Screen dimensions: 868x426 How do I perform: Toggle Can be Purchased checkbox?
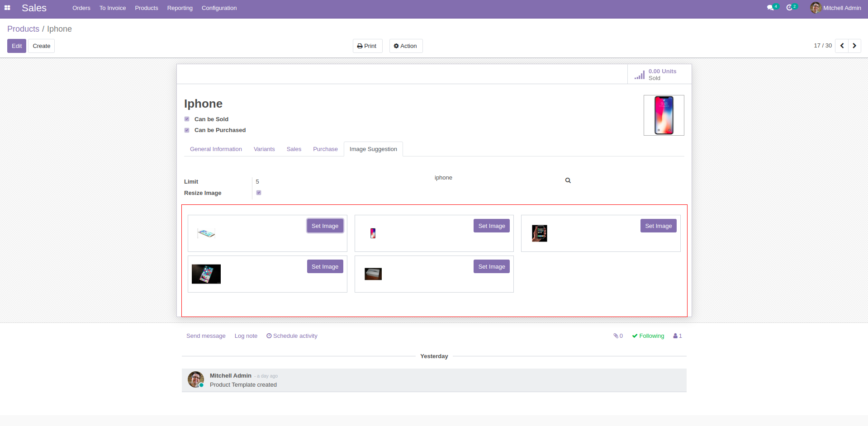(x=187, y=130)
